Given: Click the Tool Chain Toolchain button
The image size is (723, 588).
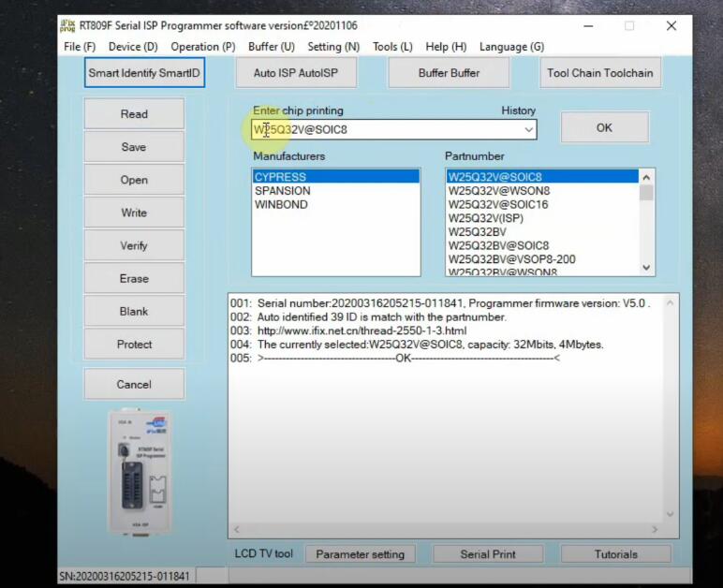Looking at the screenshot, I should [x=600, y=73].
